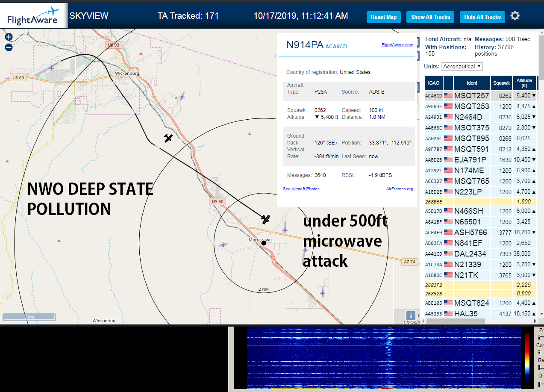This screenshot has width=544, height=392.
Task: Select the N21TK aircraft row
Action: [x=481, y=275]
